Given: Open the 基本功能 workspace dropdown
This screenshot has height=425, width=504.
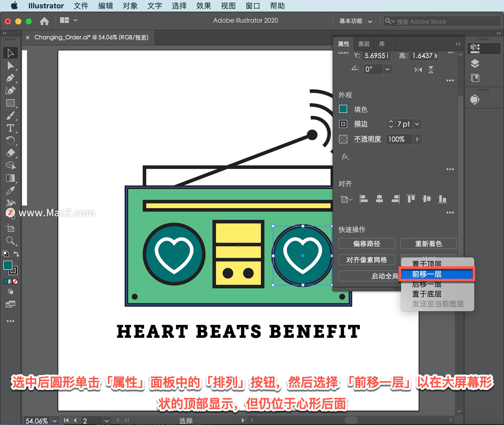Looking at the screenshot, I should point(355,21).
